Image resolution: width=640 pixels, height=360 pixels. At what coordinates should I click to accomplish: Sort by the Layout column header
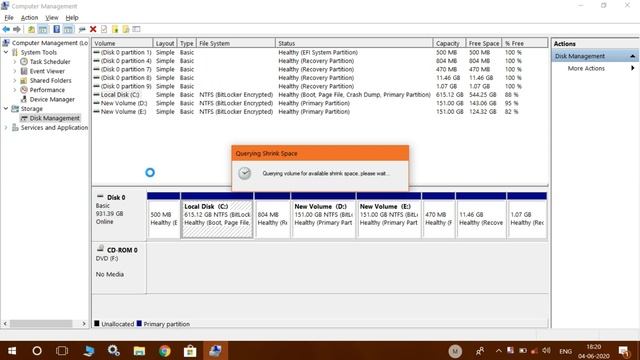(165, 43)
